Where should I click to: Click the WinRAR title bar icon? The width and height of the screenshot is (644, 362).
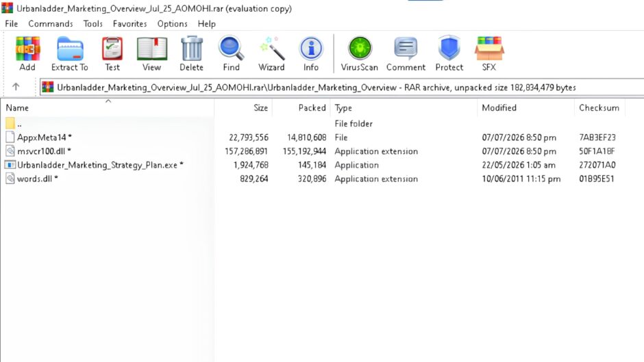click(7, 8)
